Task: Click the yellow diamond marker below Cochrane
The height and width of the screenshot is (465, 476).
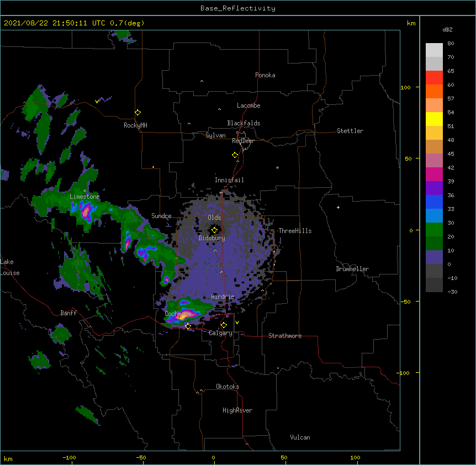Action: tap(188, 326)
